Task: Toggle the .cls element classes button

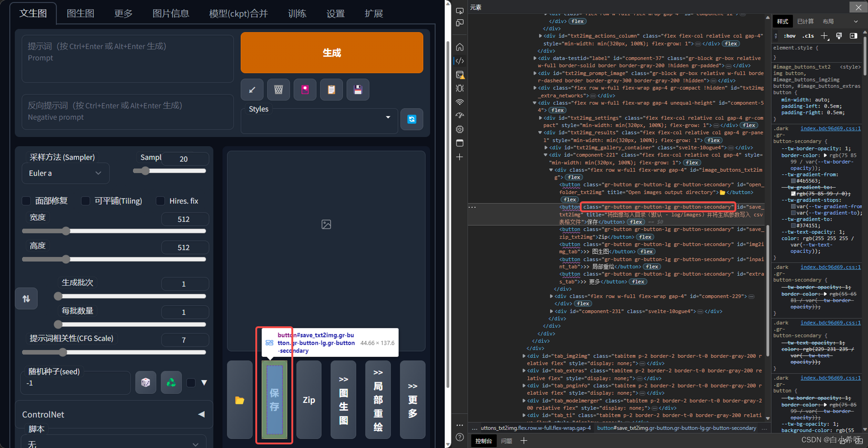Action: (x=808, y=36)
